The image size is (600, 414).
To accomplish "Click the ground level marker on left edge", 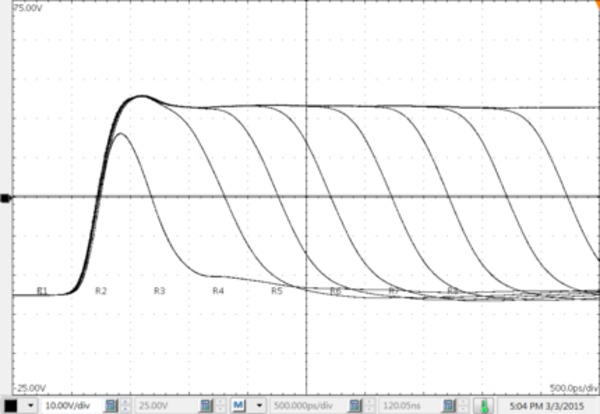I will point(6,198).
